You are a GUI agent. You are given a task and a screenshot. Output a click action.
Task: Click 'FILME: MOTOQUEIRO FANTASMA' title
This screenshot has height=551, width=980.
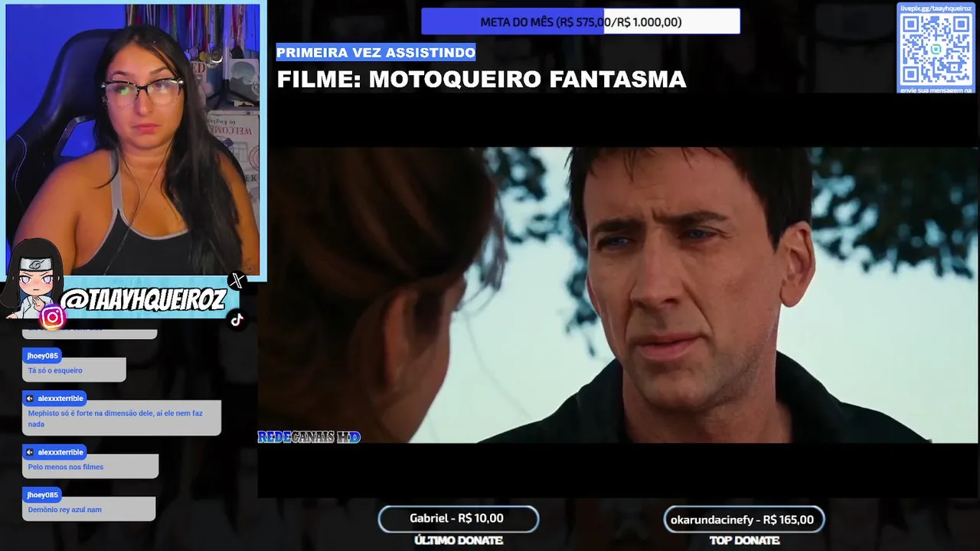tap(482, 80)
